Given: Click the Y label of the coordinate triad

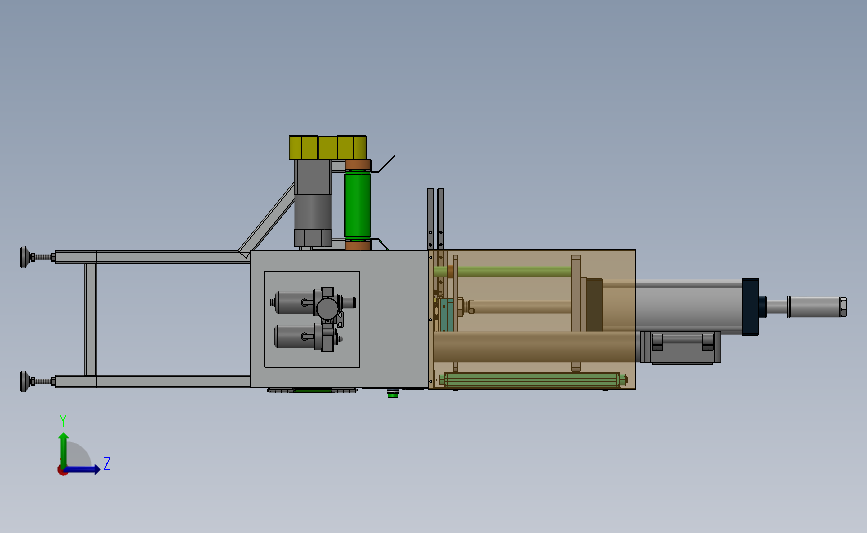Looking at the screenshot, I should (63, 421).
